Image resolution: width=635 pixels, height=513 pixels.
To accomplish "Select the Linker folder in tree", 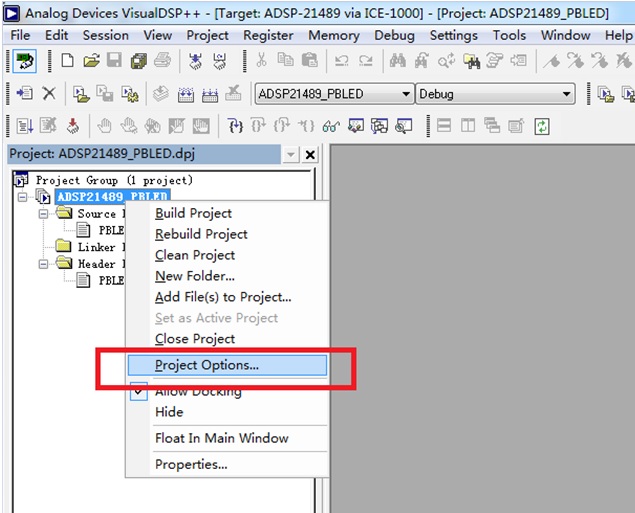I will coord(90,247).
